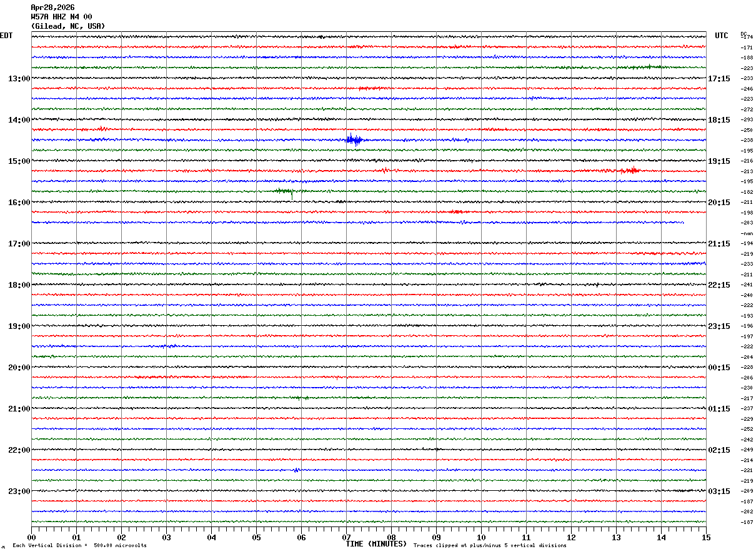Click the 10 minute axis tick label
This screenshot has width=756, height=554.
pyautogui.click(x=481, y=538)
